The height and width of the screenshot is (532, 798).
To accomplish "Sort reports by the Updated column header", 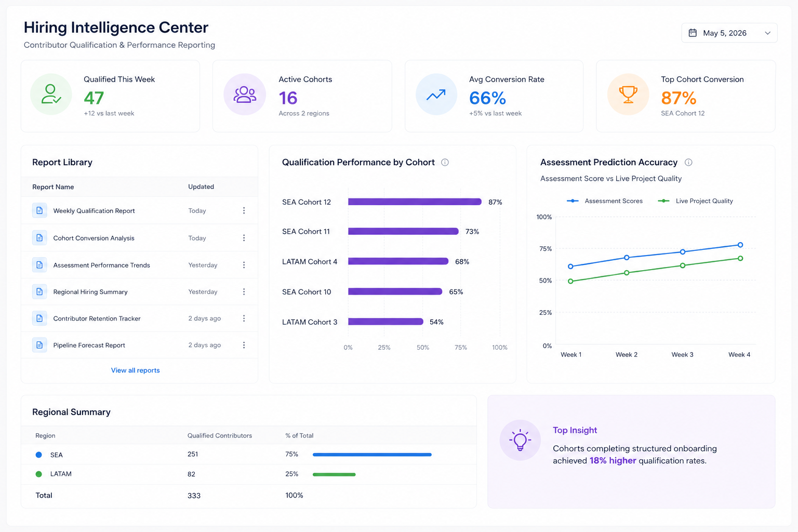I will click(201, 187).
